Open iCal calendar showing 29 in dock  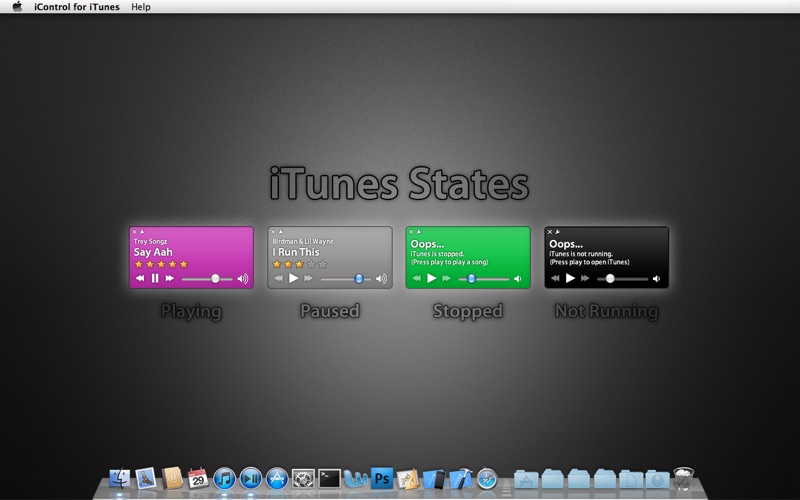point(198,479)
